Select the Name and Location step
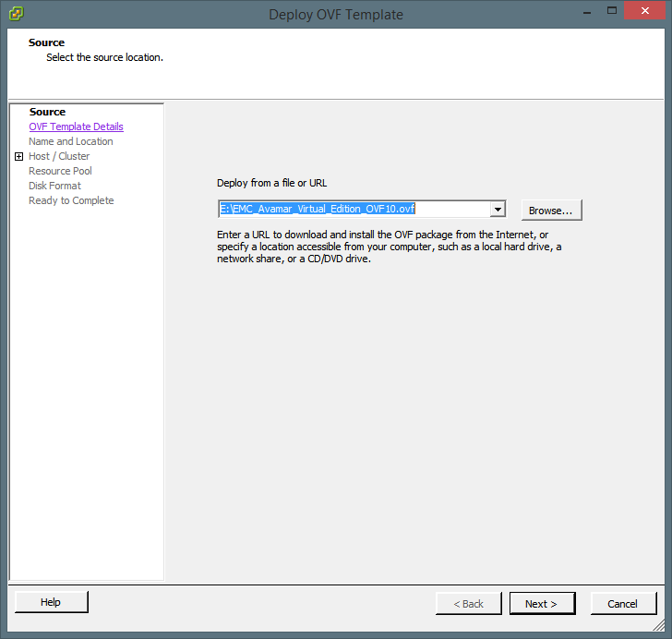The height and width of the screenshot is (639, 672). point(70,141)
